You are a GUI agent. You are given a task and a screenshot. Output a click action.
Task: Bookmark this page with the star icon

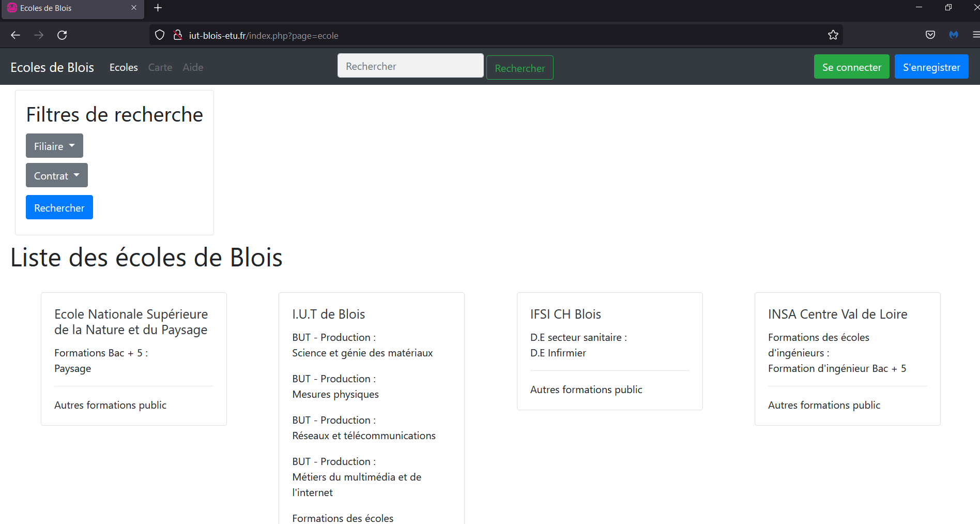[x=833, y=35]
